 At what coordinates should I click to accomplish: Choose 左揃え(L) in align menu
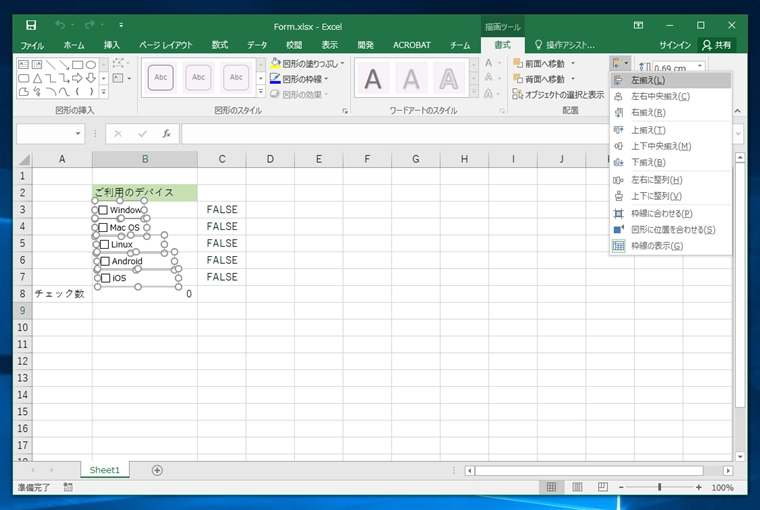click(670, 80)
